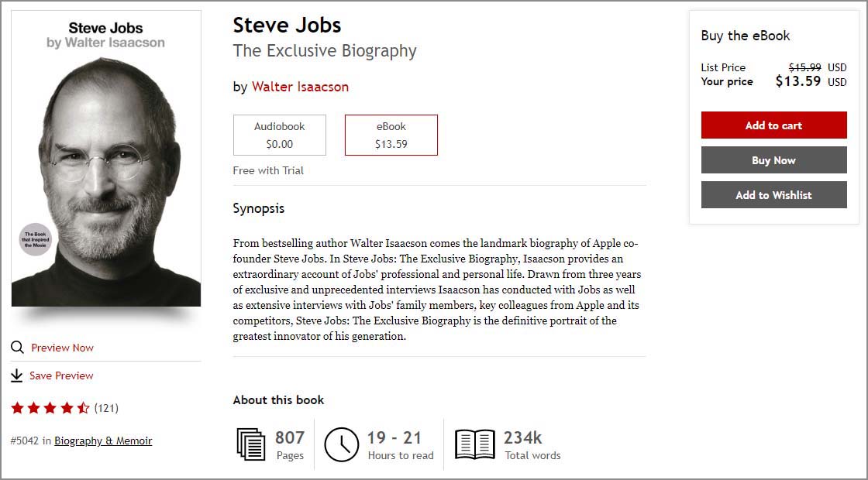Screen dimensions: 868x480
Task: Open Biography & Memoir category link
Action: [103, 441]
